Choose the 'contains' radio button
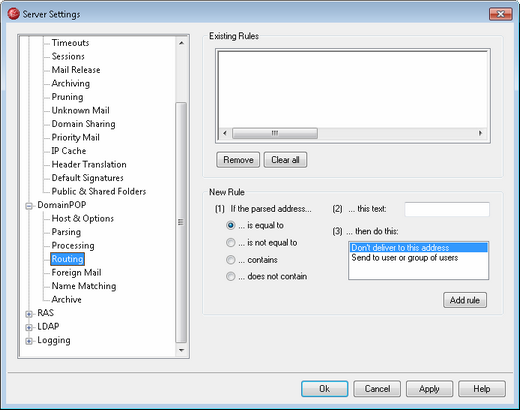520x410 pixels. pos(230,259)
